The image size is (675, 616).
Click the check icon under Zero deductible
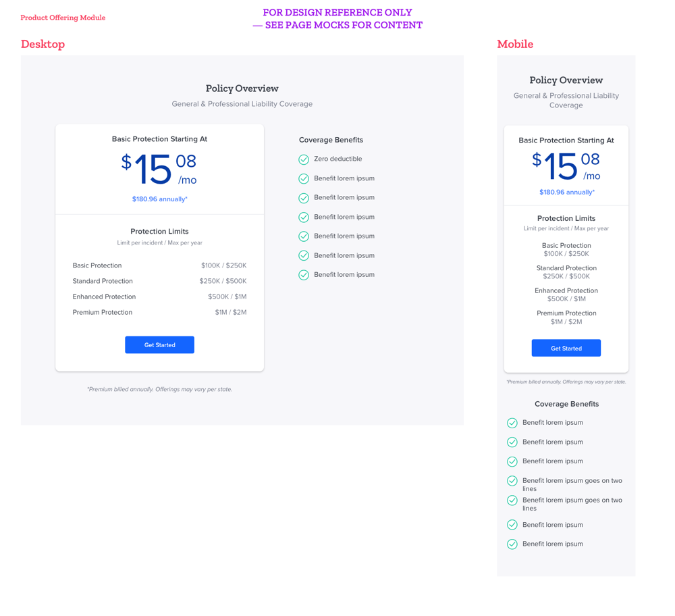pyautogui.click(x=304, y=178)
